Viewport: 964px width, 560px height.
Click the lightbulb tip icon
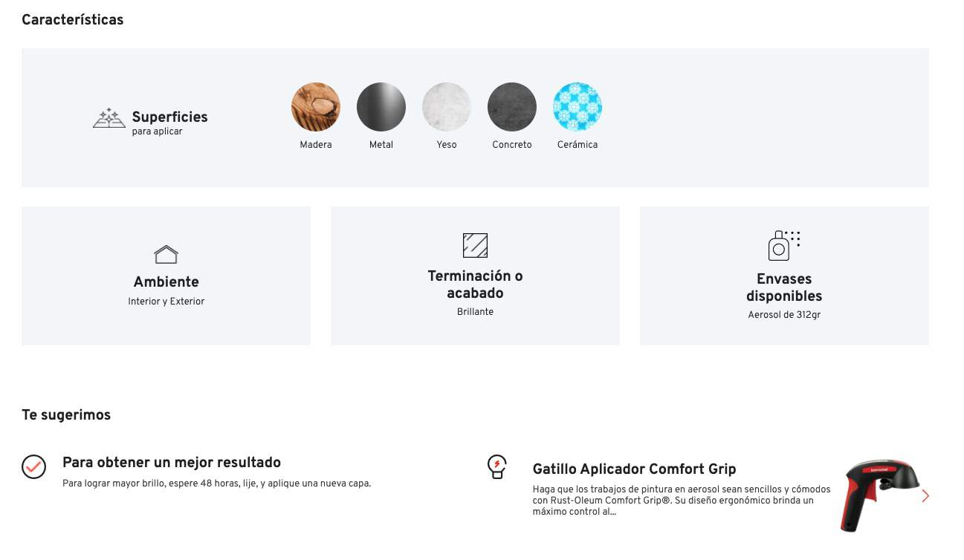click(496, 467)
